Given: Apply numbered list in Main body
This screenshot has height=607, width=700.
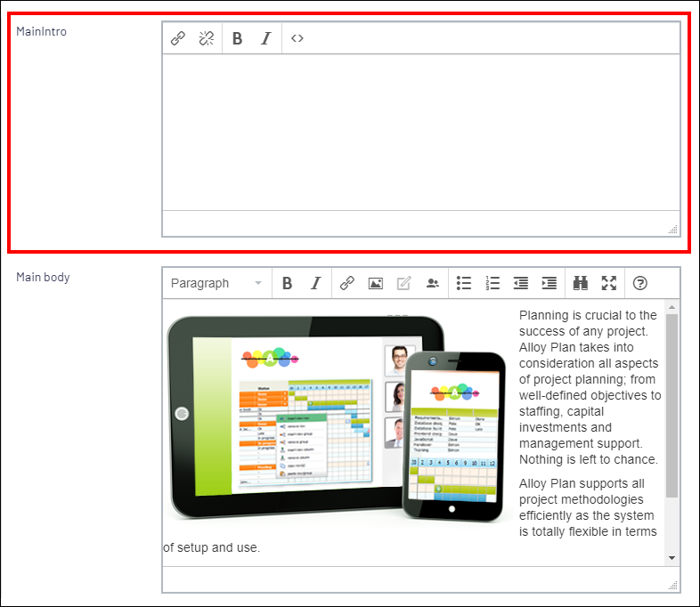Looking at the screenshot, I should tap(492, 283).
